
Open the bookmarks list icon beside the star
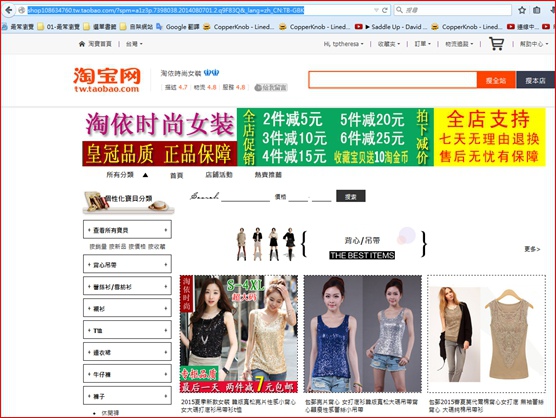537,10
